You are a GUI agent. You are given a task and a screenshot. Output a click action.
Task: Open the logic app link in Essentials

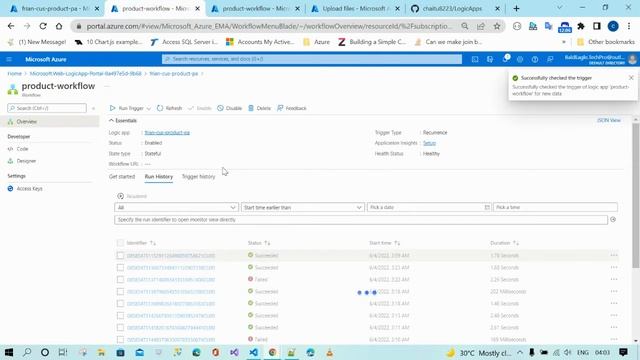[167, 133]
